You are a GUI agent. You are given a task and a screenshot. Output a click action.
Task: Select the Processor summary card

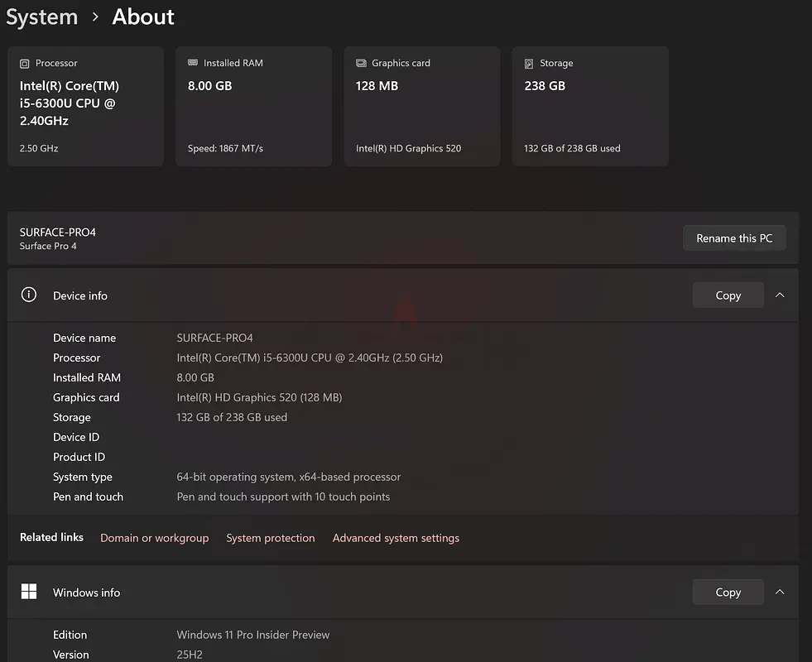pos(85,106)
